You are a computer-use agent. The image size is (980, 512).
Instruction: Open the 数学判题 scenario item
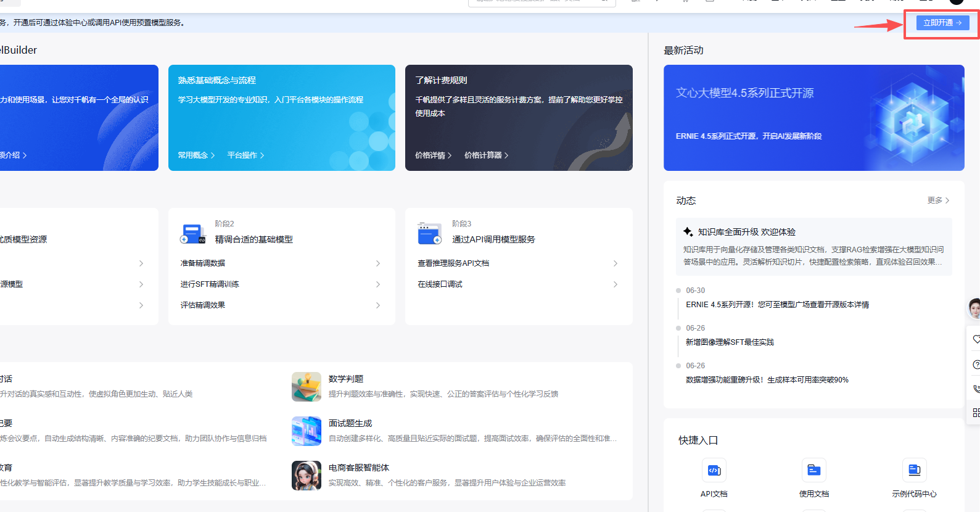346,379
